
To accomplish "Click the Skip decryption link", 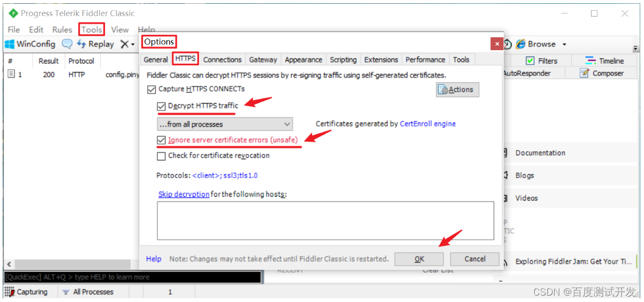I will (x=184, y=194).
